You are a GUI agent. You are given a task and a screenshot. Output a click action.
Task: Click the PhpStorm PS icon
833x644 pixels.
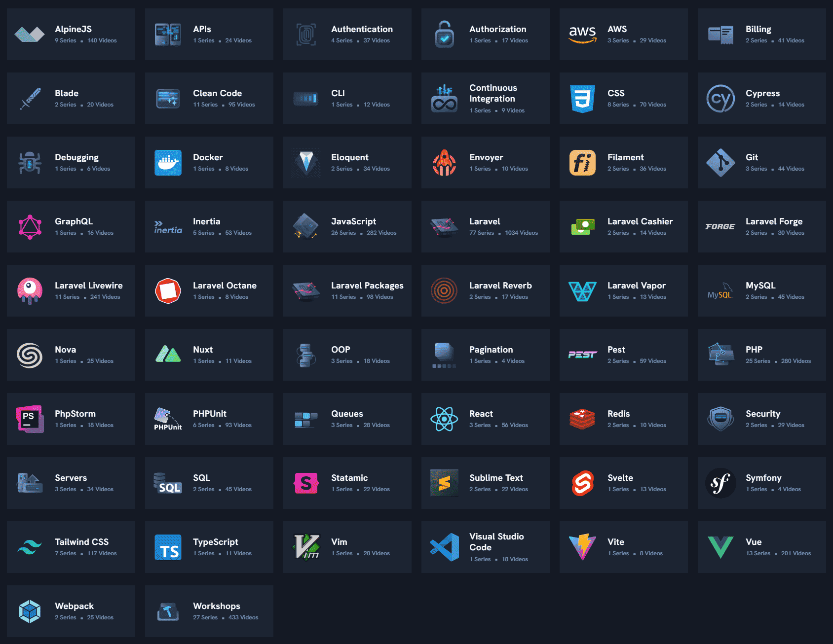tap(30, 419)
